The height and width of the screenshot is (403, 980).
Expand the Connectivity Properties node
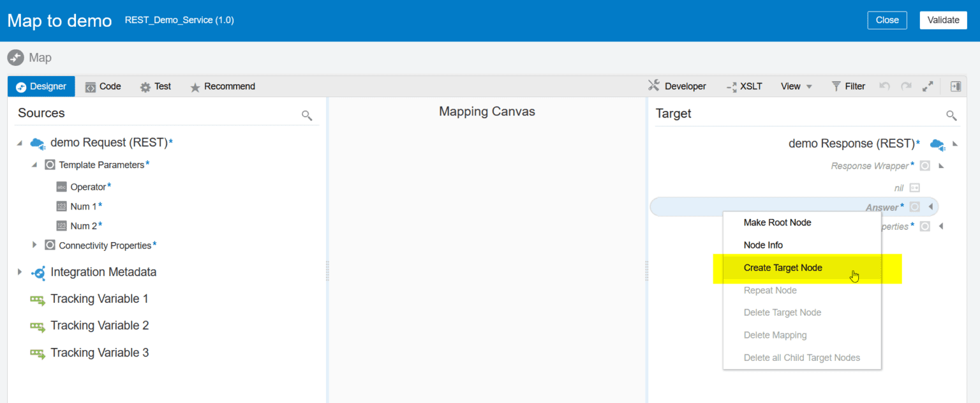(34, 245)
